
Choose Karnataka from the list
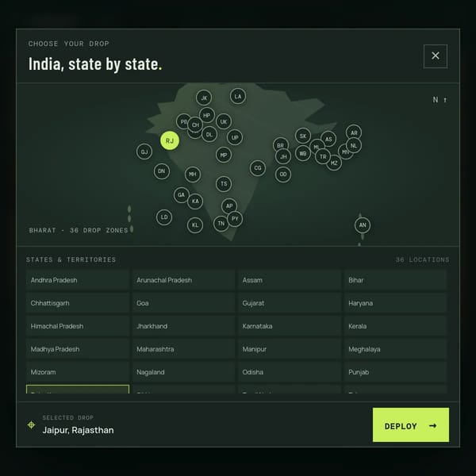pos(290,326)
